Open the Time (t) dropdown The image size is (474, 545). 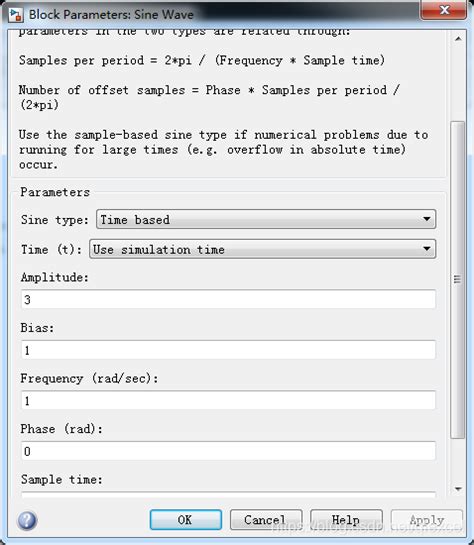pos(262,249)
